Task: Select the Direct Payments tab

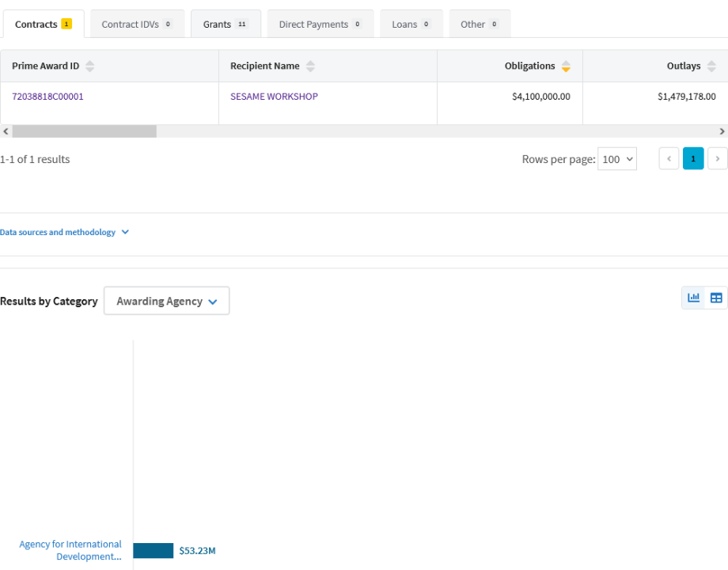Action: click(x=320, y=25)
